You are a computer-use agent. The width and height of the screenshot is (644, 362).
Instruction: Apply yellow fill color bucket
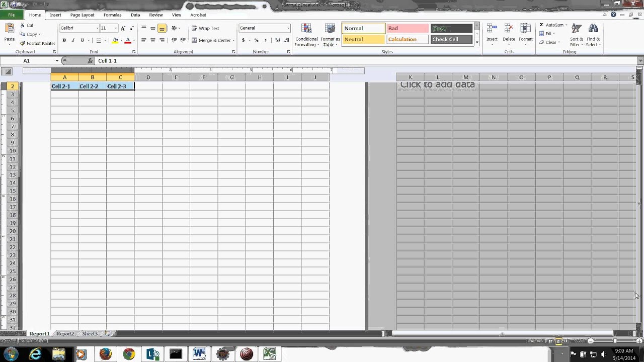pyautogui.click(x=115, y=40)
